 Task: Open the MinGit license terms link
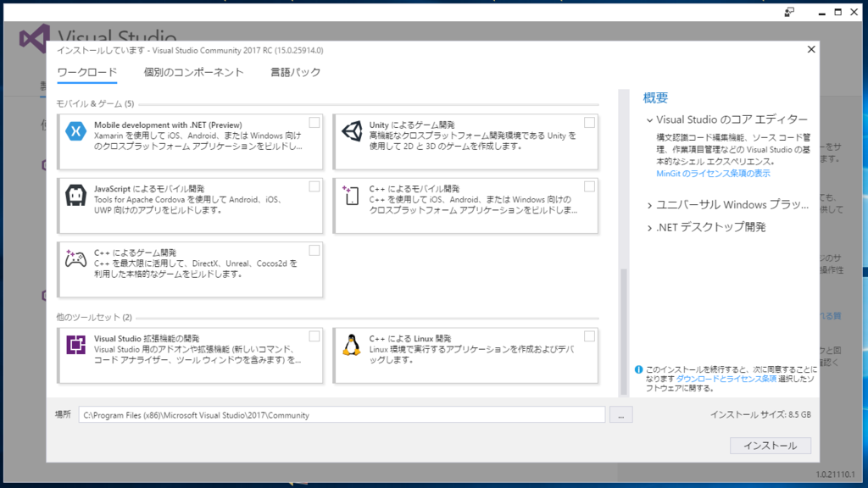pyautogui.click(x=713, y=174)
